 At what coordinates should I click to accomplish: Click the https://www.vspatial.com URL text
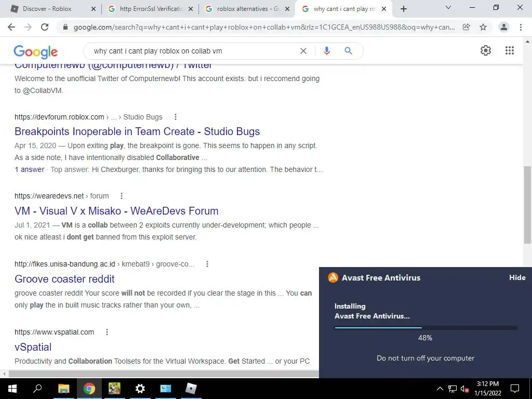[x=54, y=332]
